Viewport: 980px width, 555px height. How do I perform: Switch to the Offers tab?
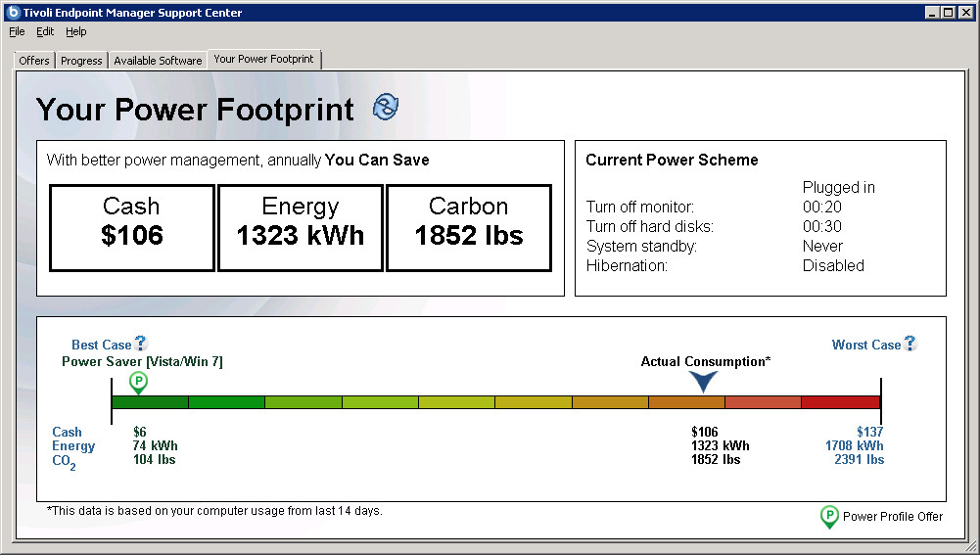tap(34, 61)
